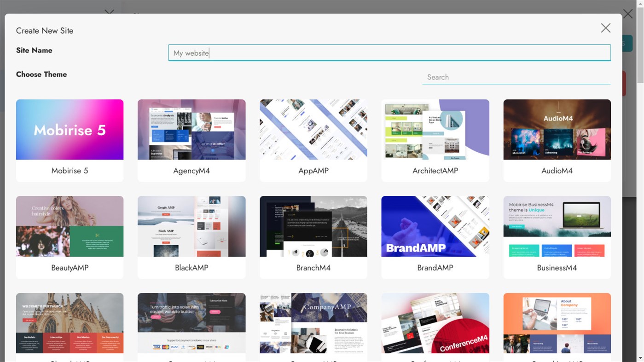Screen dimensions: 644x362
Task: Select the ArchitectAMP theme
Action: pos(435,140)
